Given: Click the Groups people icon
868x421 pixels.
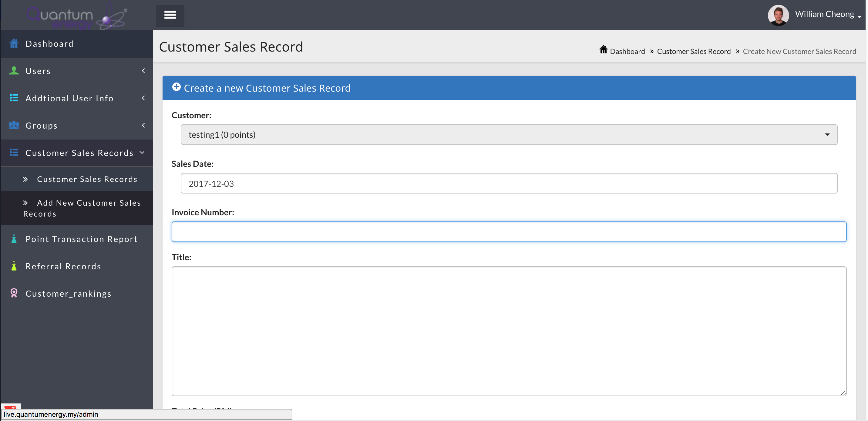Looking at the screenshot, I should coord(14,125).
